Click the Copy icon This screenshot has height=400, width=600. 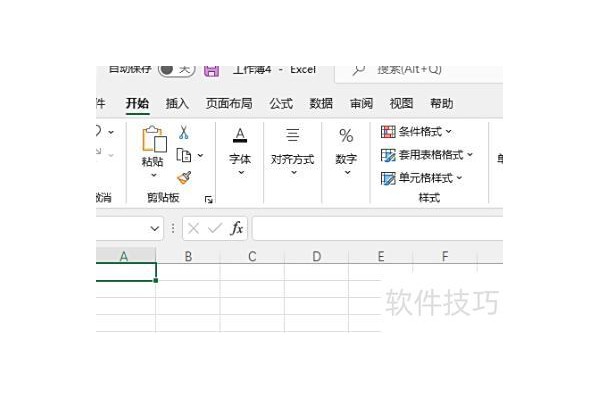click(184, 155)
